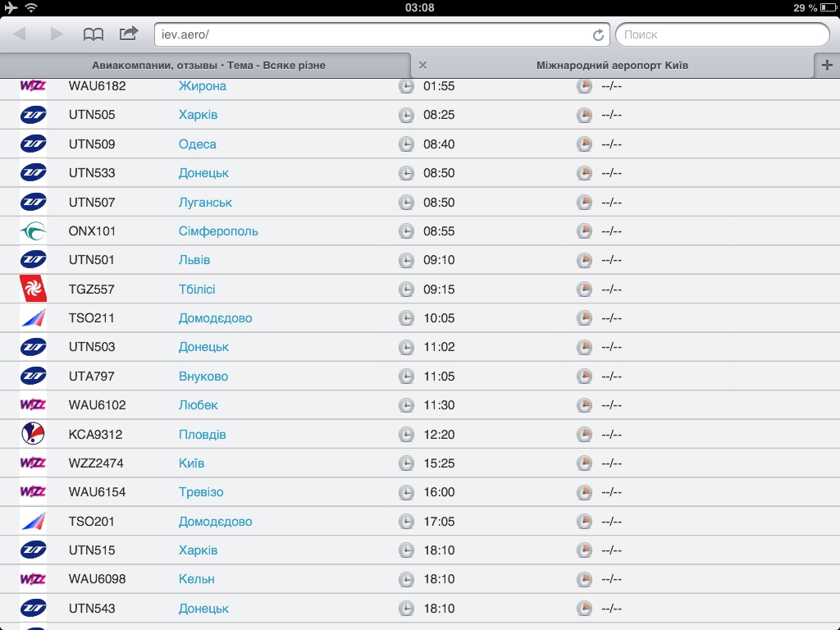
Task: Close the Міжнародний аеропорт Київ tab
Action: 422,65
